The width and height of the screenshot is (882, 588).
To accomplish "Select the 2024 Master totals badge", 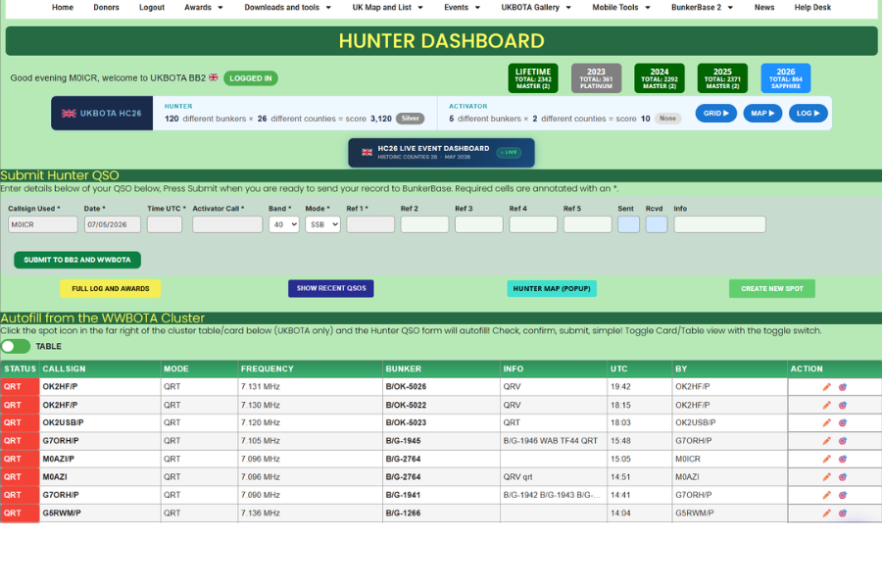I will [x=660, y=78].
